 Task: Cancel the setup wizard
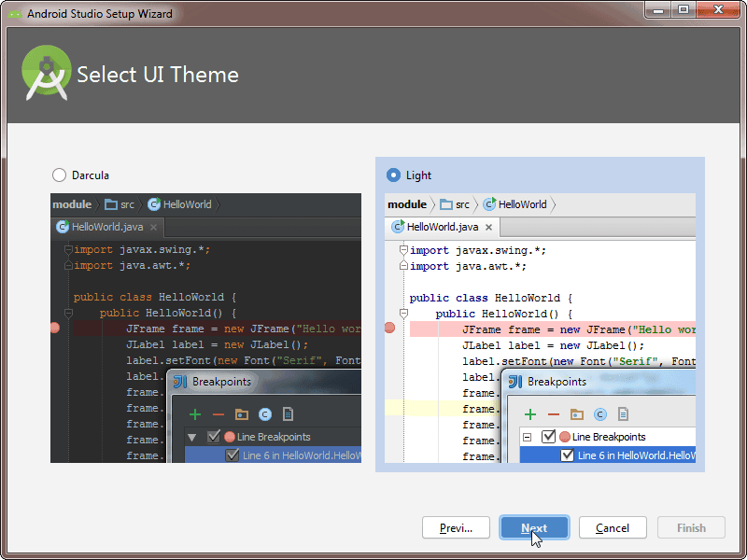pyautogui.click(x=613, y=527)
